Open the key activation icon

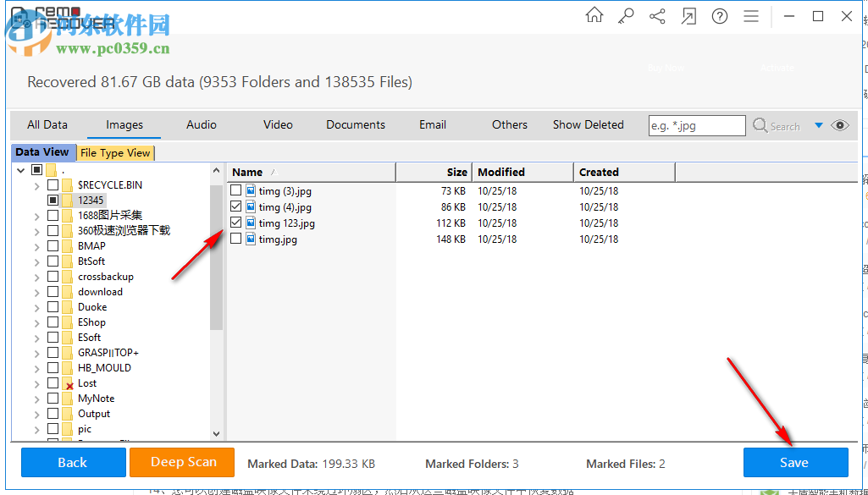[x=626, y=17]
